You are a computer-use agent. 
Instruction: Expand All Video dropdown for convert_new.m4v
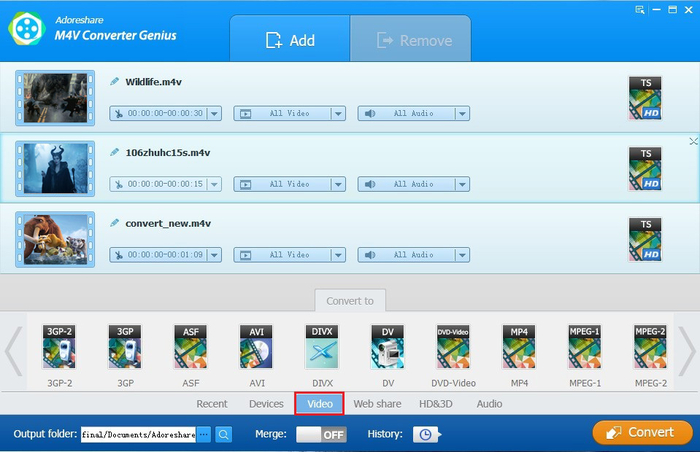[x=338, y=255]
